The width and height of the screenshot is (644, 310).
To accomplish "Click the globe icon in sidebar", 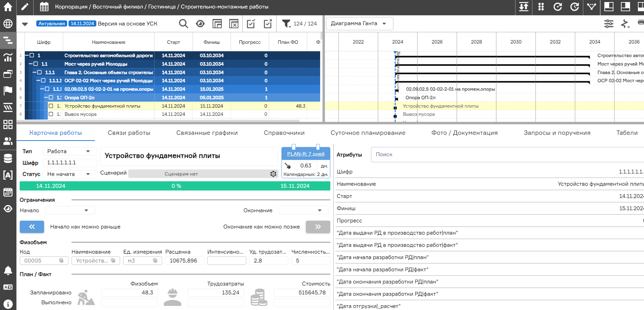I will (x=8, y=24).
